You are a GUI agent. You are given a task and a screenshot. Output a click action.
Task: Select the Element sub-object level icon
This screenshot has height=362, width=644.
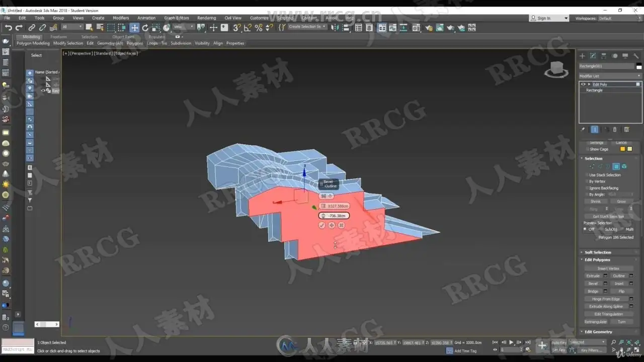(624, 166)
